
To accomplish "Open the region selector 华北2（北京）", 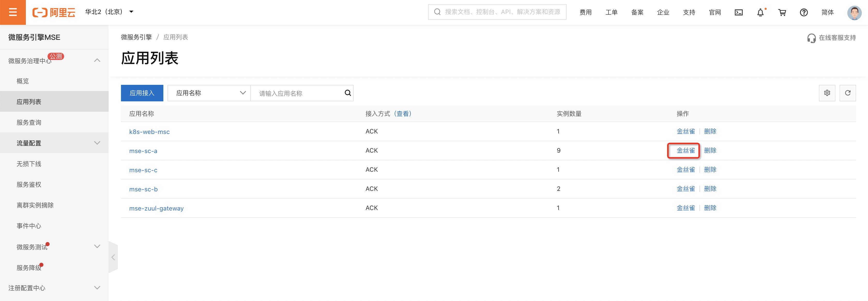I will point(109,12).
